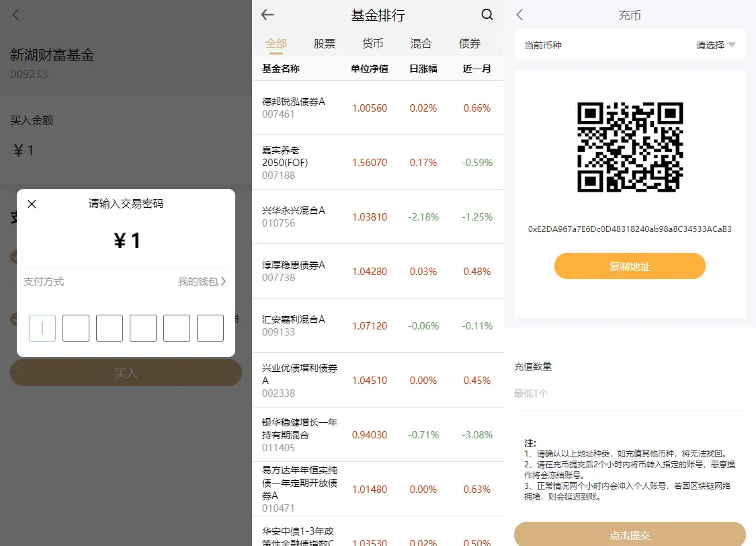Click the monthly change 0.66%
Viewport: 756px width, 546px height.
(x=477, y=108)
